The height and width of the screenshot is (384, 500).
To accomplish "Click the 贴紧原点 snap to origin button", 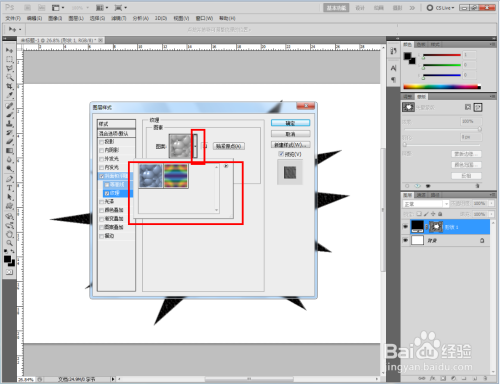I will pos(229,146).
